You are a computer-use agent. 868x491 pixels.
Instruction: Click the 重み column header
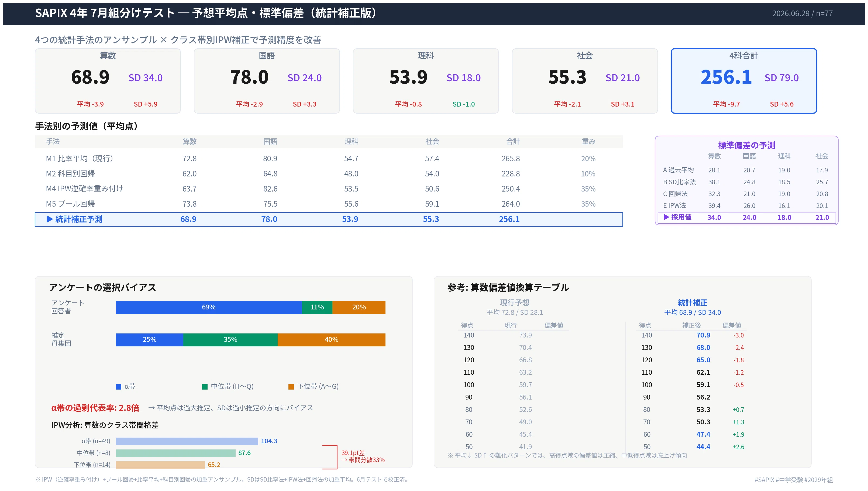click(x=588, y=142)
